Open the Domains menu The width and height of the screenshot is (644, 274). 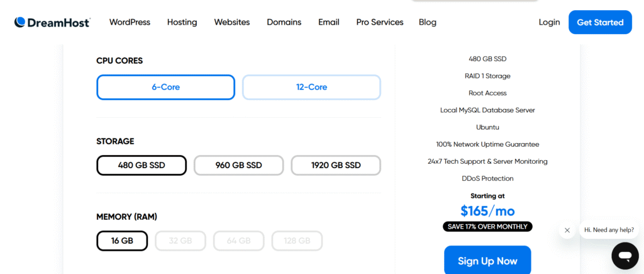coord(284,22)
